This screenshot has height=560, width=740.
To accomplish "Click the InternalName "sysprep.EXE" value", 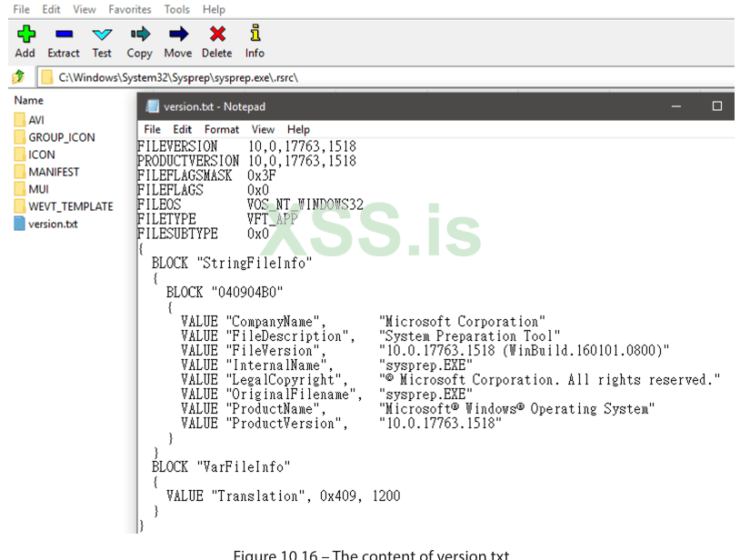I will tap(425, 365).
